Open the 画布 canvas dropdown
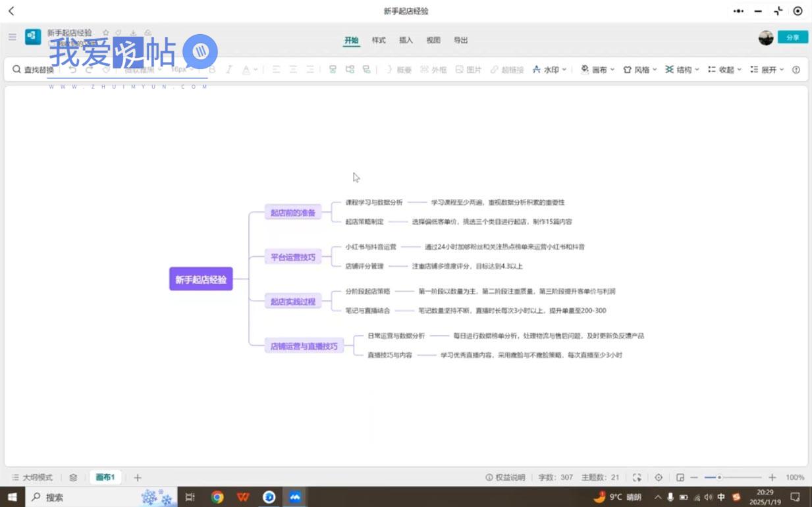Viewport: 812px width, 507px height. [x=598, y=70]
